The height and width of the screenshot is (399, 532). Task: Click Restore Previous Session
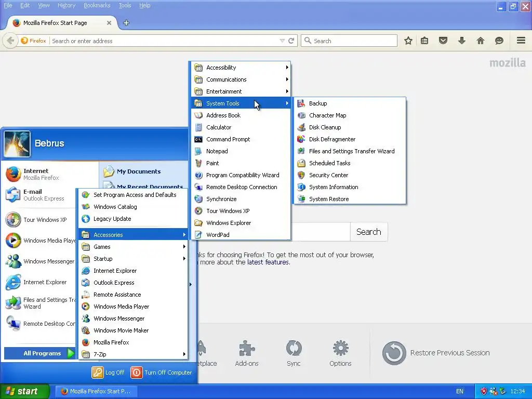436,353
